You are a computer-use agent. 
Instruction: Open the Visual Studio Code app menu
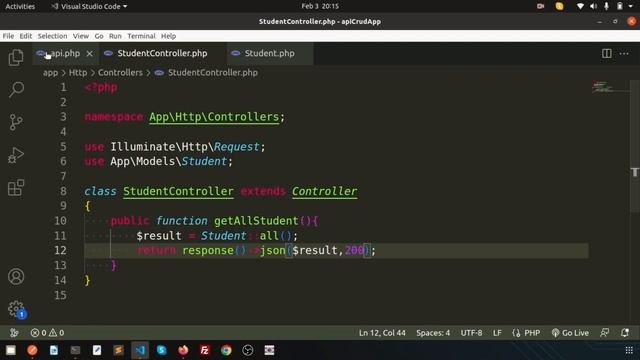(x=89, y=6)
